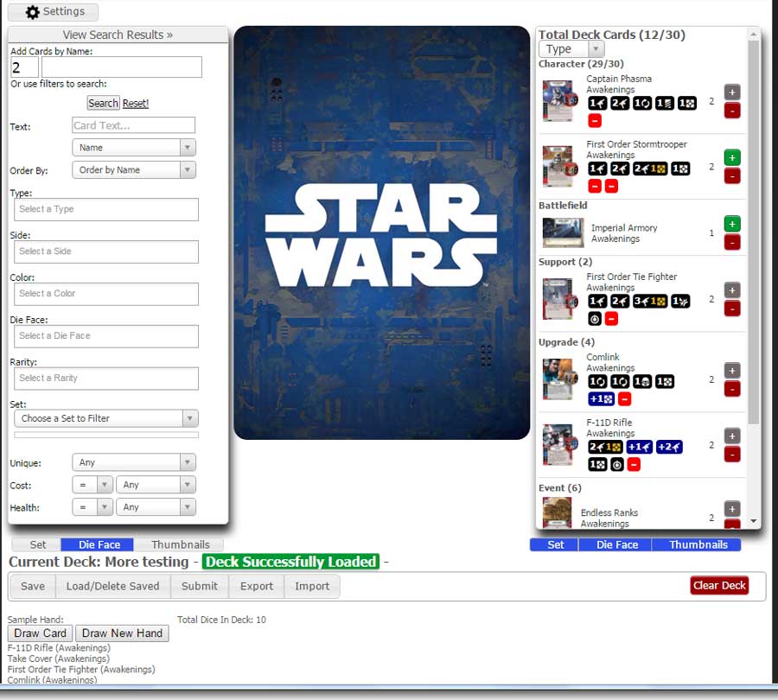Click the Card Text input field
This screenshot has width=778, height=700.
click(x=133, y=125)
